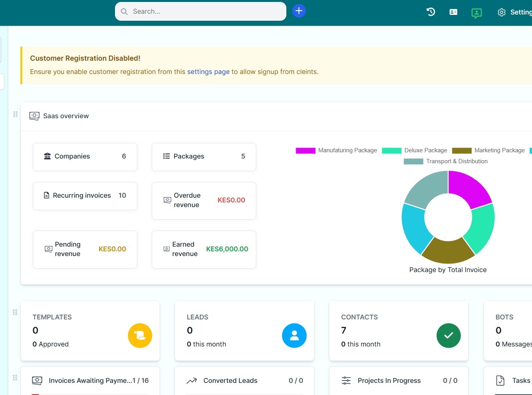
Task: Click the ID card icon in header
Action: pos(453,12)
